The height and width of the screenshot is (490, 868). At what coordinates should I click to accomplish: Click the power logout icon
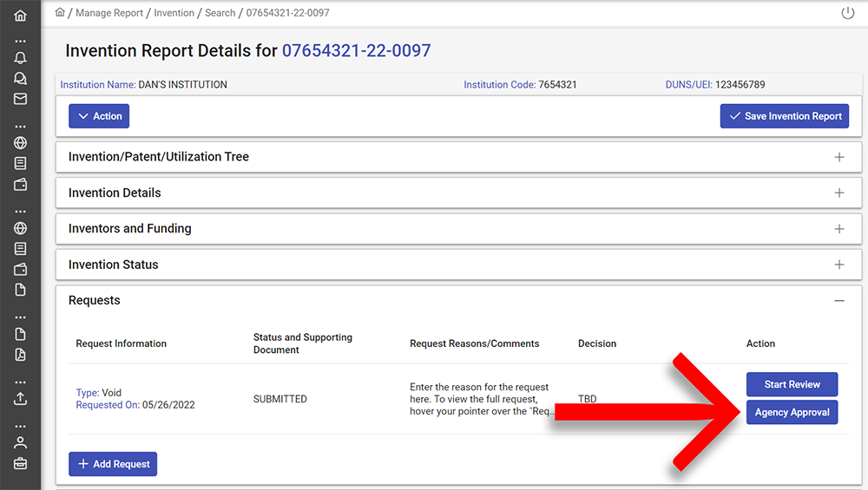(848, 13)
